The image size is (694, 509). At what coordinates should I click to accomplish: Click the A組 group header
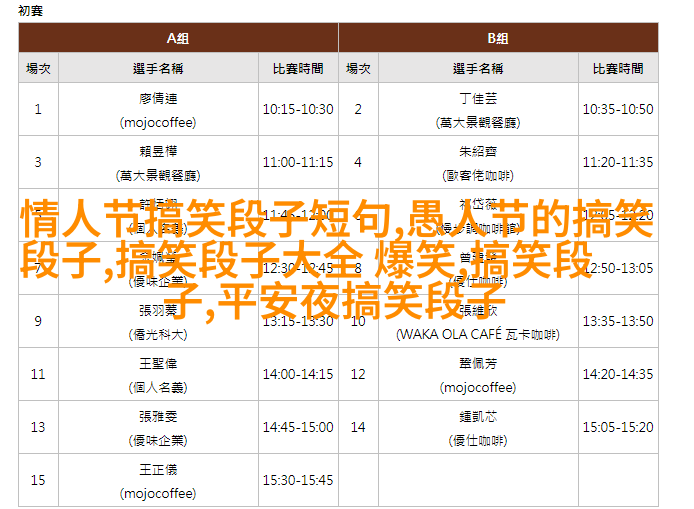pyautogui.click(x=178, y=38)
